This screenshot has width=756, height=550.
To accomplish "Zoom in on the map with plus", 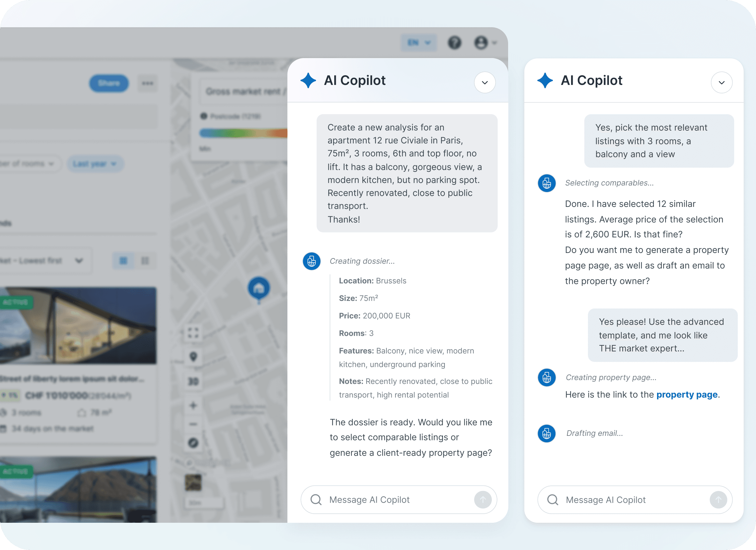I will pos(193,405).
